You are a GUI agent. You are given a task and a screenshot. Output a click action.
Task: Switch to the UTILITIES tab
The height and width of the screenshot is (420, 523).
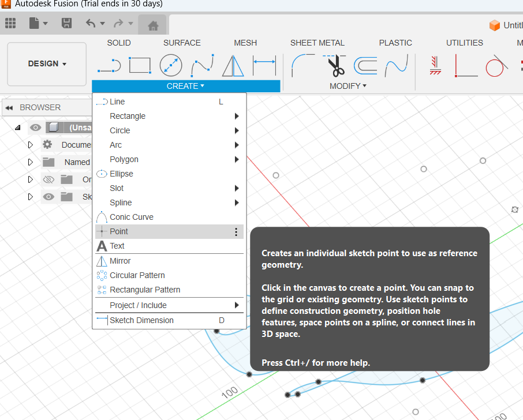click(465, 43)
